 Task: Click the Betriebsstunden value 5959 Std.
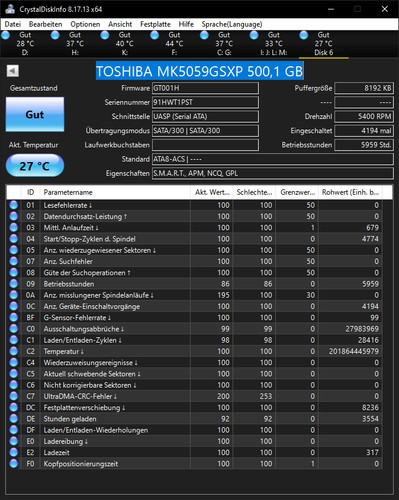click(364, 145)
